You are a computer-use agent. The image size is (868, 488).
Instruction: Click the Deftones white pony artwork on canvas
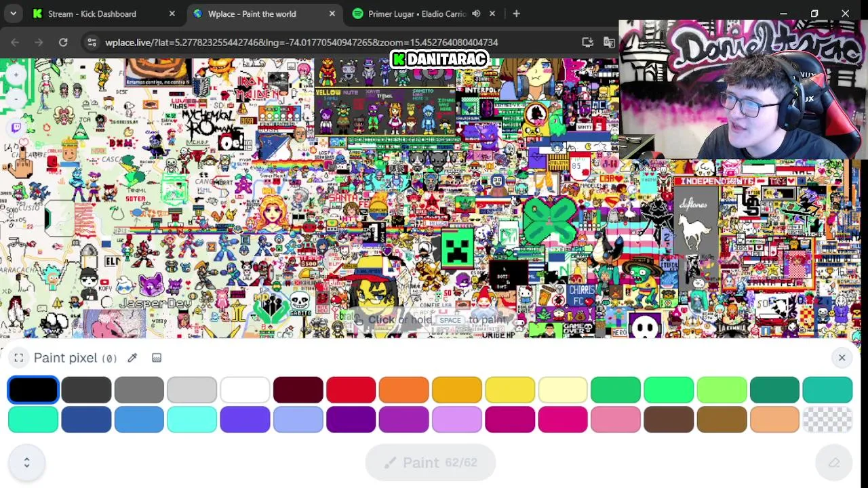694,225
